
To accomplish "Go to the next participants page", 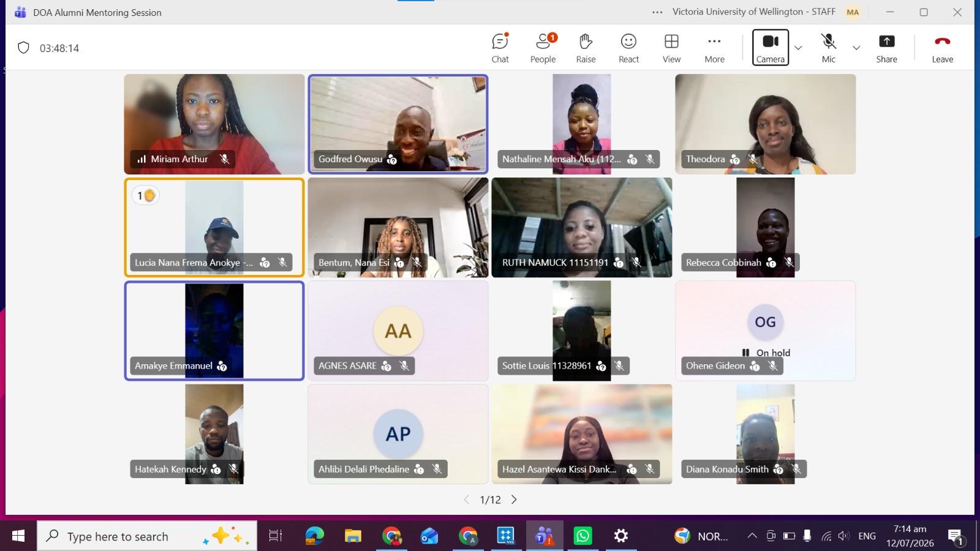I will click(x=514, y=500).
